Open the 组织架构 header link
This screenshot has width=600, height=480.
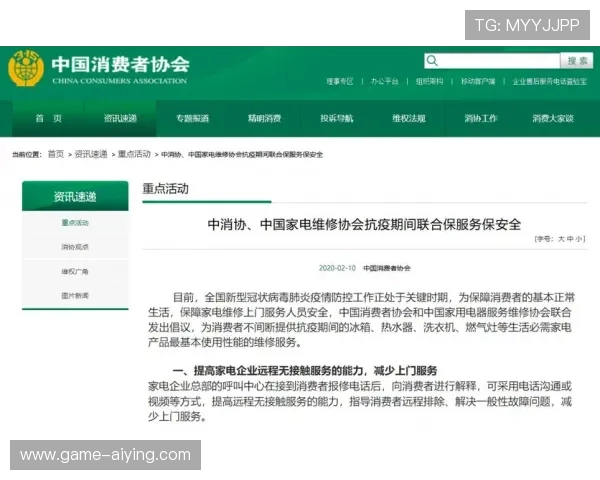429,82
